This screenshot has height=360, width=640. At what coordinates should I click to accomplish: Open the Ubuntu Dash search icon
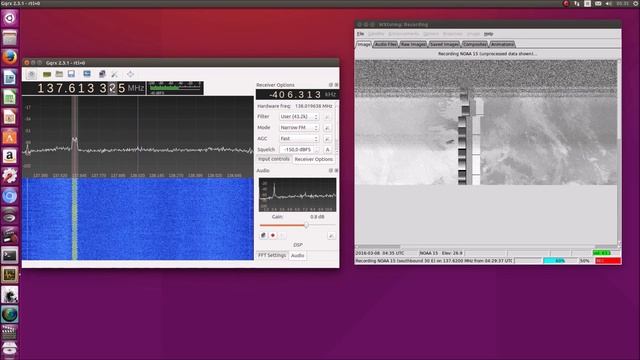click(x=9, y=18)
